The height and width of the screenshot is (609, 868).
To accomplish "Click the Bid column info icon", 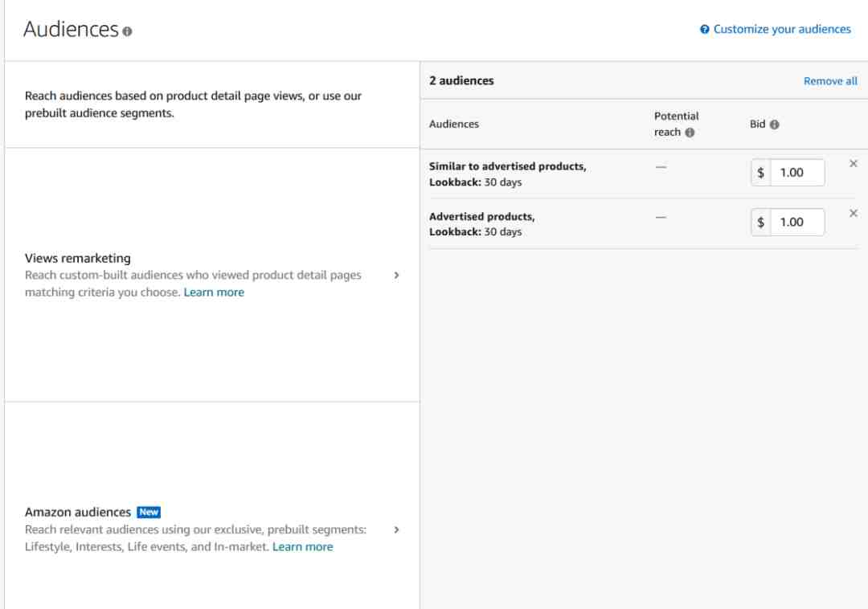I will 775,125.
